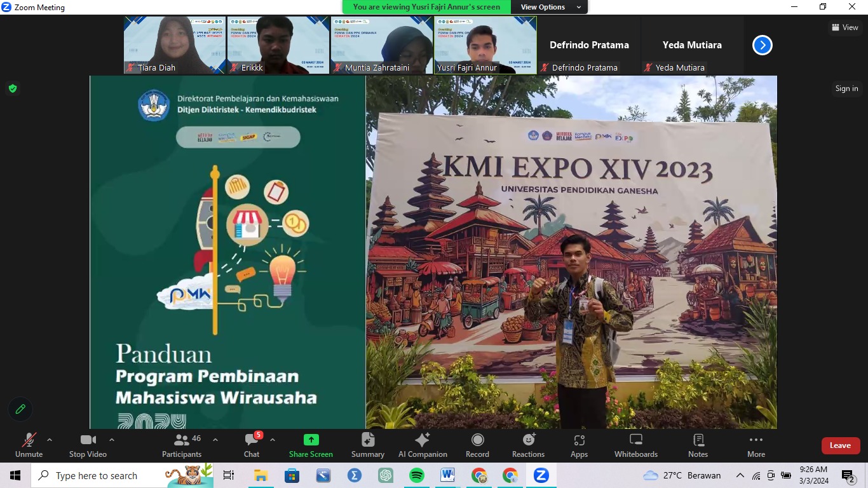Switch to Zoom icon in taskbar
Image resolution: width=868 pixels, height=488 pixels.
(x=541, y=475)
